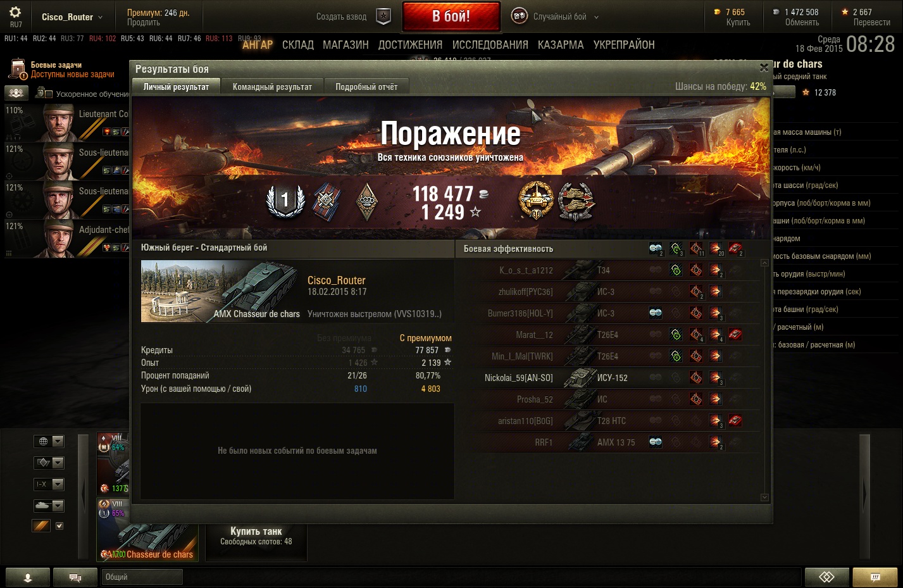This screenshot has width=903, height=588.
Task: Click the notifications button at the bottom right
Action: click(x=875, y=577)
